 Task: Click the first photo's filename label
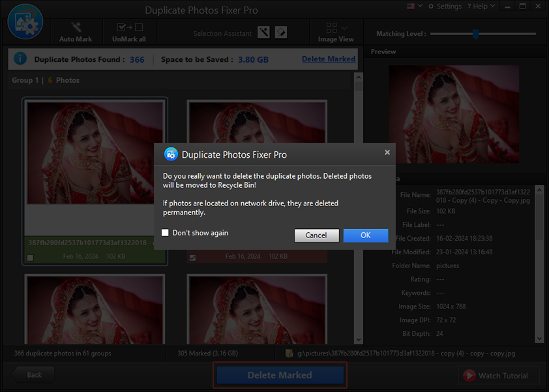[90, 243]
